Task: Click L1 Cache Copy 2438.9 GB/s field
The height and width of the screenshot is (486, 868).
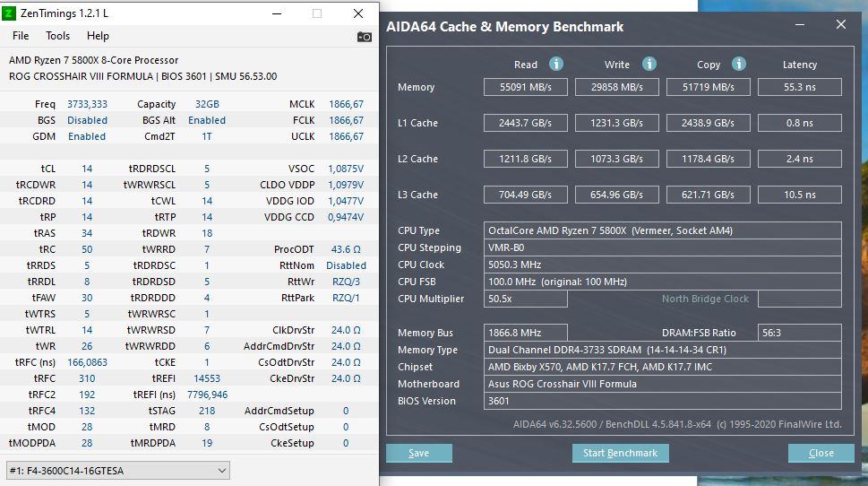Action: (x=708, y=123)
